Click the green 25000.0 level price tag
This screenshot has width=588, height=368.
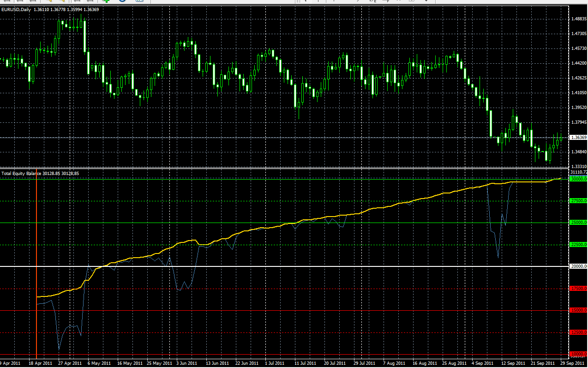(x=578, y=223)
